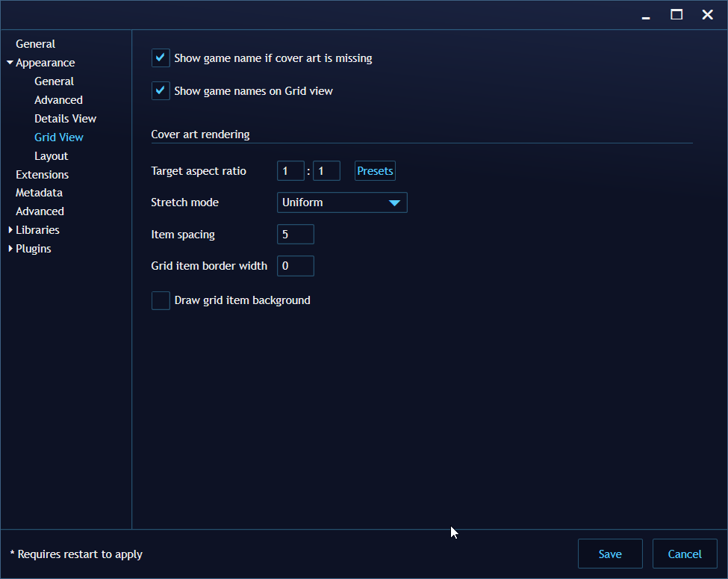Viewport: 728px width, 579px height.
Task: Expand the Libraries section
Action: (x=11, y=229)
